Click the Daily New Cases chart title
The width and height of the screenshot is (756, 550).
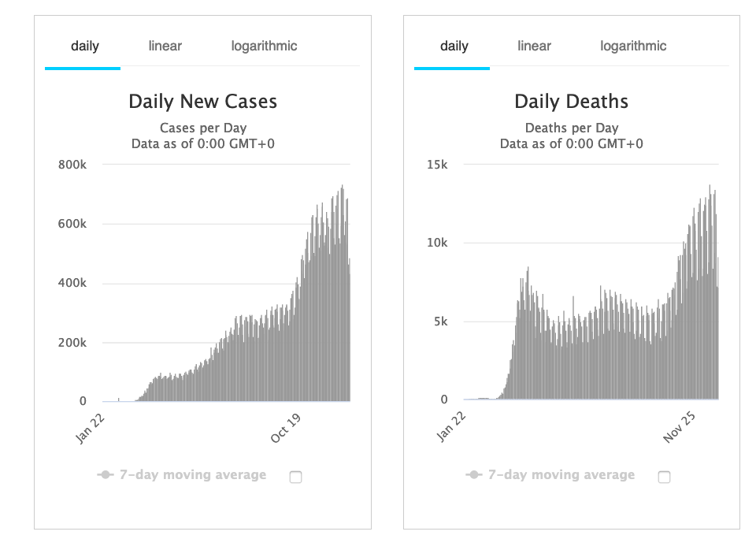202,102
